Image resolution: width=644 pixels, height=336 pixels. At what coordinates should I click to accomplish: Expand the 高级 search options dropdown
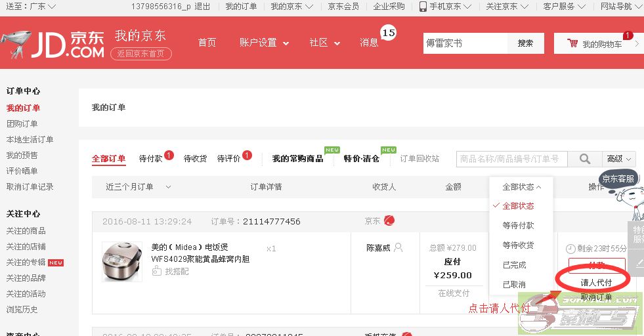[619, 159]
